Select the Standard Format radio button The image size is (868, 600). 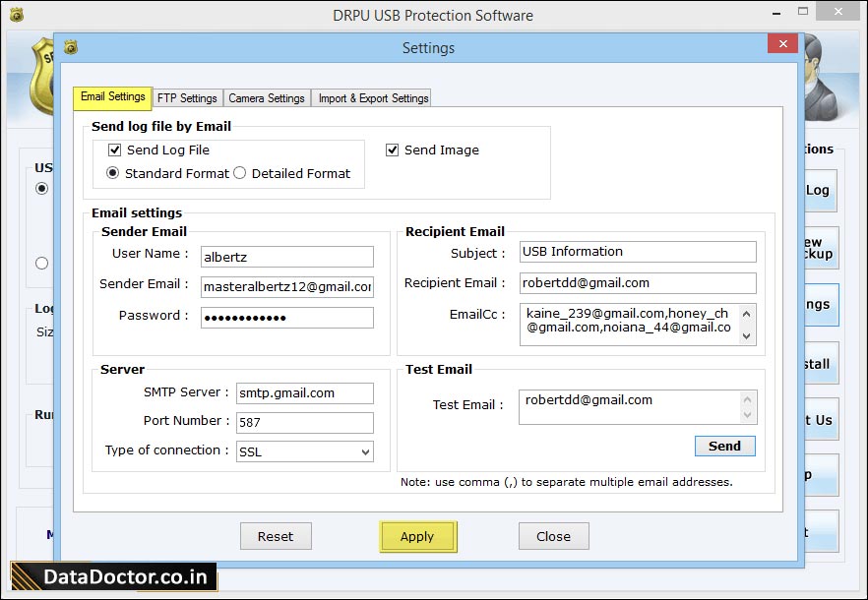[112, 173]
